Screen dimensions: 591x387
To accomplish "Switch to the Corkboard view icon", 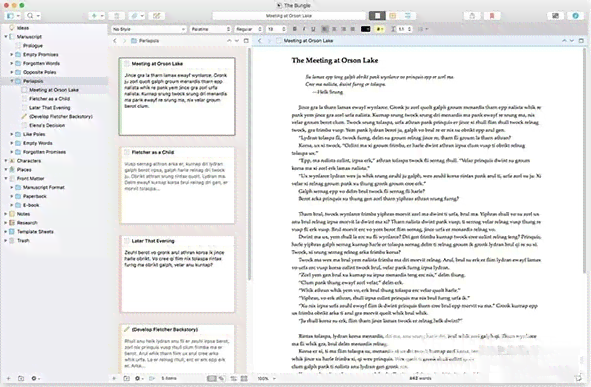I will [x=393, y=15].
